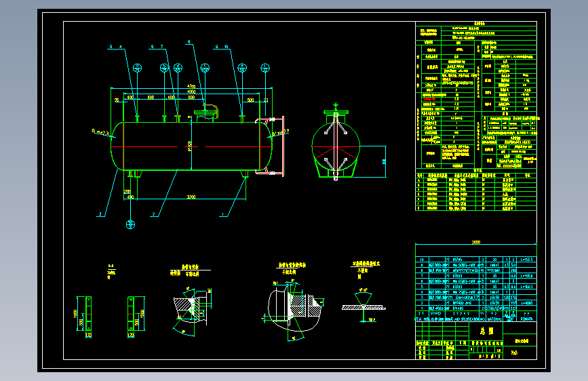Pick part callout number 2 leader label
This screenshot has width=588, height=381.
[x=153, y=214]
